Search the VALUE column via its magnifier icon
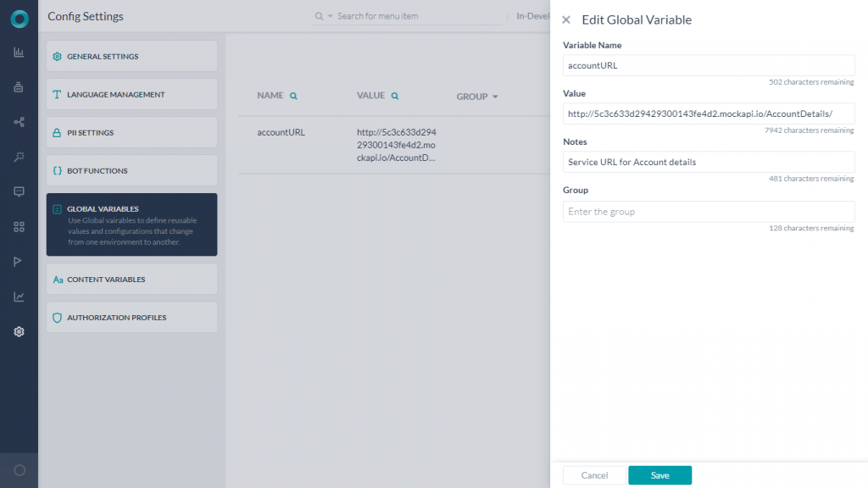The height and width of the screenshot is (488, 868). tap(395, 95)
